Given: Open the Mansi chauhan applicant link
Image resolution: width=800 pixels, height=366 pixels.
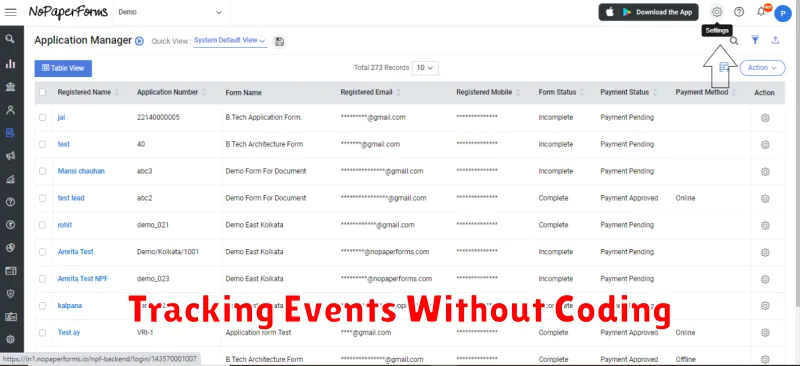Looking at the screenshot, I should click(x=81, y=171).
